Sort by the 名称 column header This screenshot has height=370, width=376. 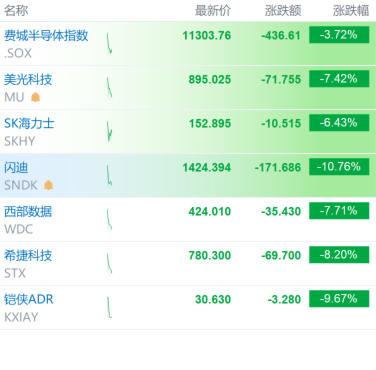click(16, 10)
